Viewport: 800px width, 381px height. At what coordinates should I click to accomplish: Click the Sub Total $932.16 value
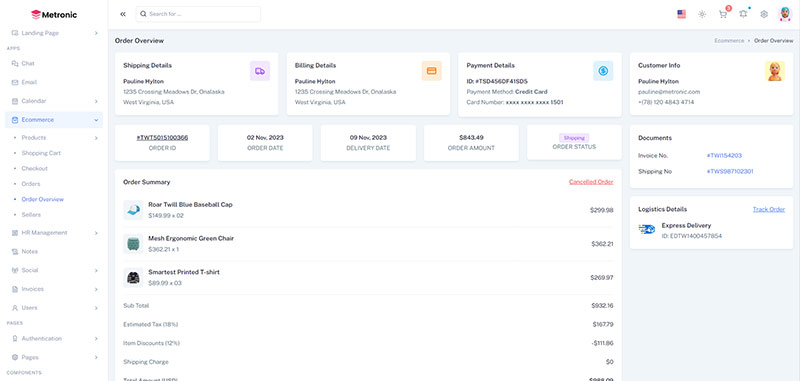coord(603,306)
